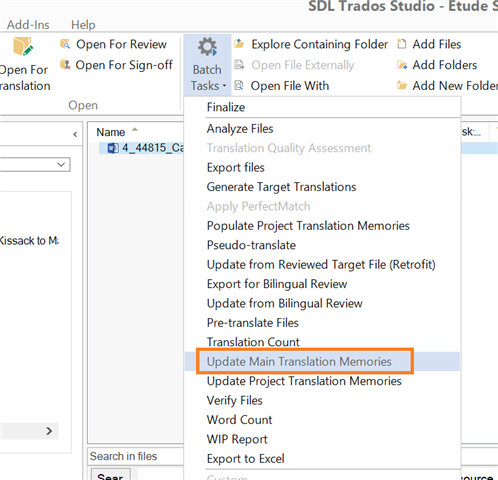Open the Help ribbon tab
The image size is (498, 480).
83,25
